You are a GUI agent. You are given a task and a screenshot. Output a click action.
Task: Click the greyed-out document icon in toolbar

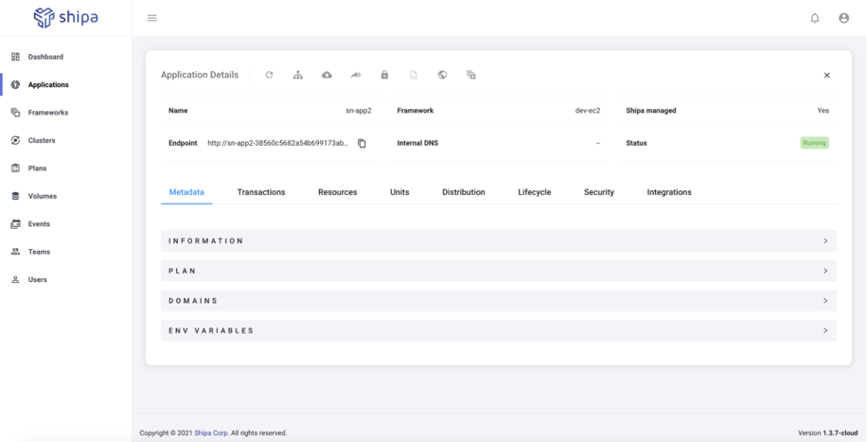(413, 75)
